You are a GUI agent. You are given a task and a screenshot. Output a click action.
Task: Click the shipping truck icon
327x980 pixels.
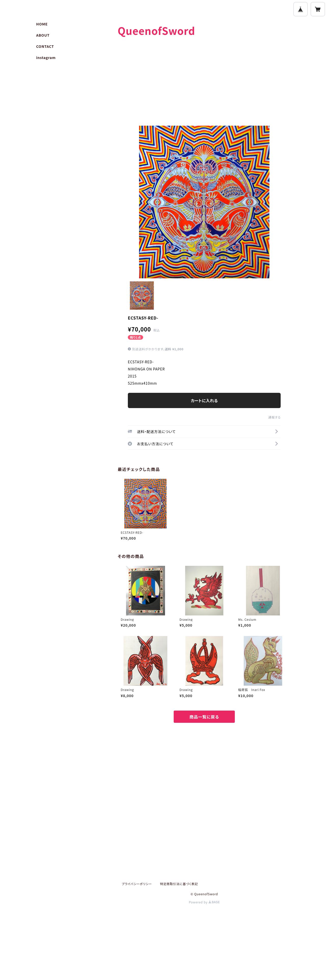(130, 431)
